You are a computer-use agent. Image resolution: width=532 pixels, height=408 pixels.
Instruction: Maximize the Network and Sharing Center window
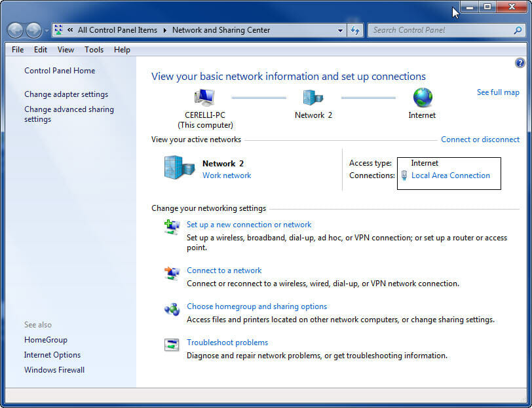pos(487,7)
